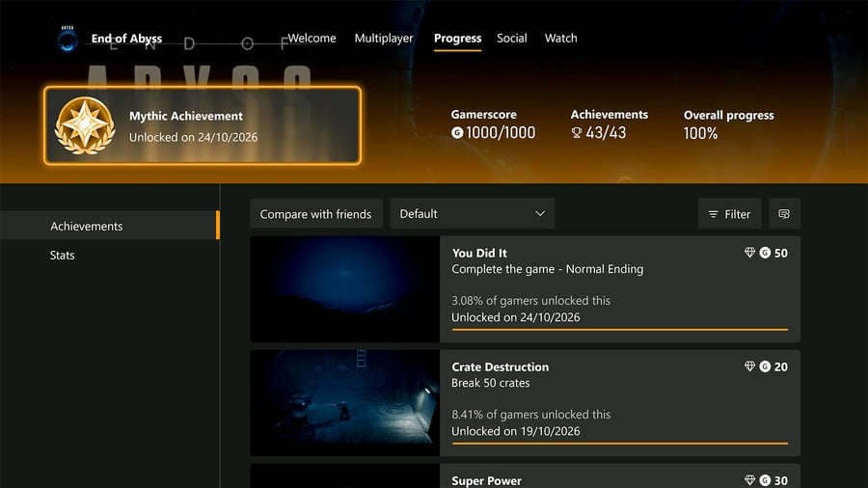This screenshot has height=488, width=868.
Task: Click diamond rare icon on You Did It
Action: click(749, 253)
